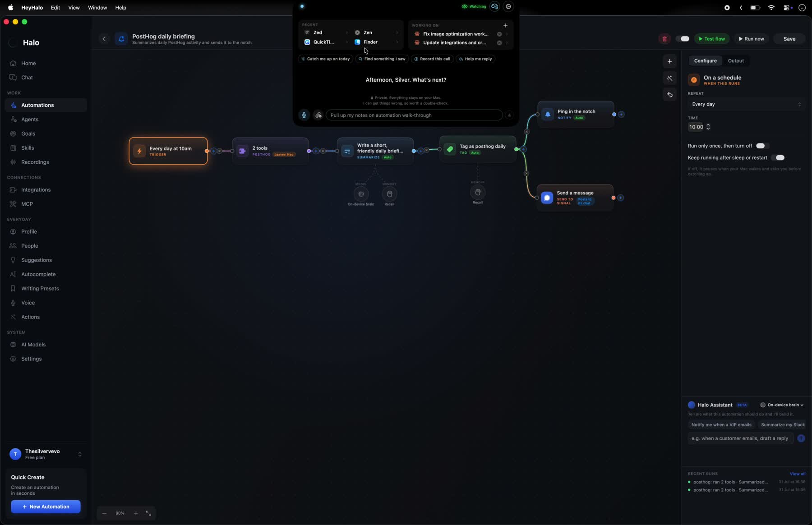Open the Voice settings page
The height and width of the screenshot is (525, 812).
pos(28,303)
